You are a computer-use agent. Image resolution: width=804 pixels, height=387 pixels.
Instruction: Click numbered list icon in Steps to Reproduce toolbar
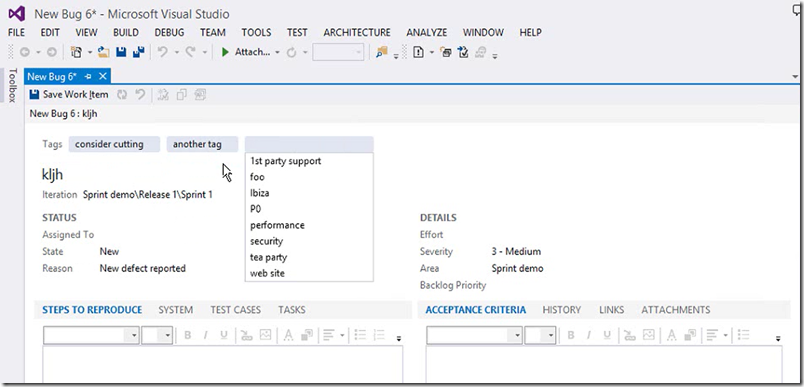coord(379,335)
